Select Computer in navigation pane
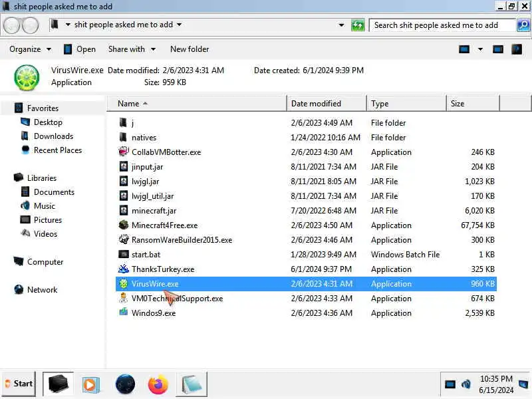This screenshot has height=399, width=532. 45,261
